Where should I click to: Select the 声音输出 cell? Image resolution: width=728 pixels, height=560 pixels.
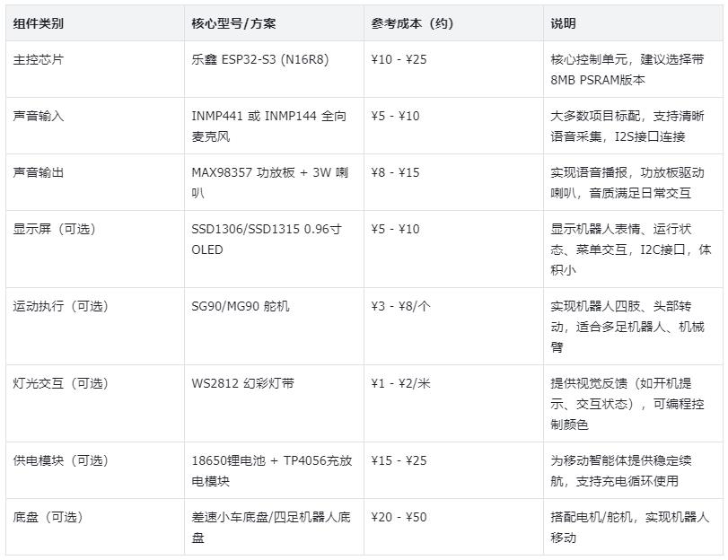[x=95, y=182]
